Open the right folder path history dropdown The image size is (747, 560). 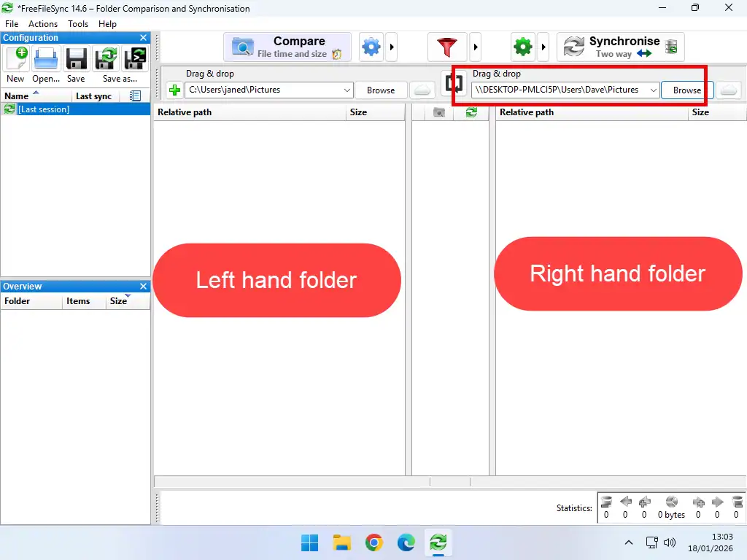(654, 90)
